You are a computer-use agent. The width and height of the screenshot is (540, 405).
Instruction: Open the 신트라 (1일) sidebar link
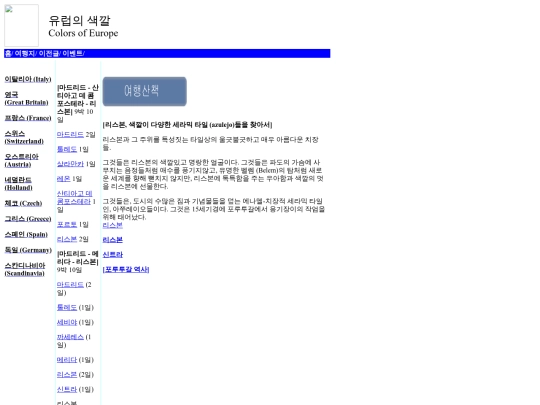[67, 390]
